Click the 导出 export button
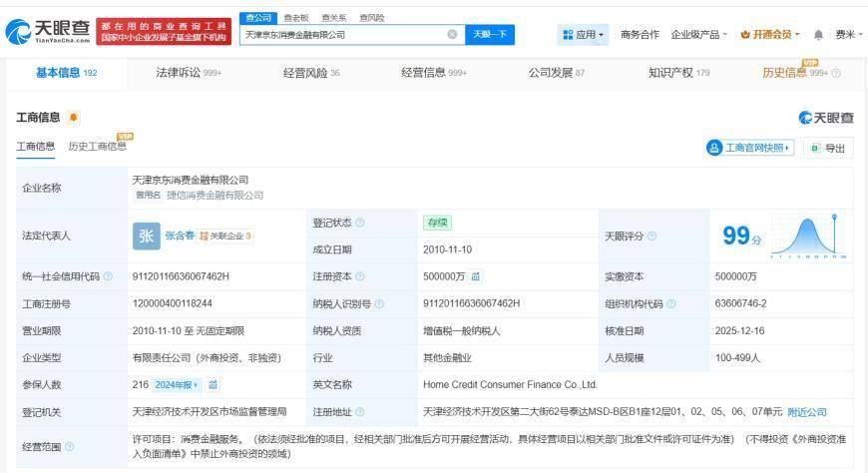This screenshot has width=868, height=473. pyautogui.click(x=828, y=148)
